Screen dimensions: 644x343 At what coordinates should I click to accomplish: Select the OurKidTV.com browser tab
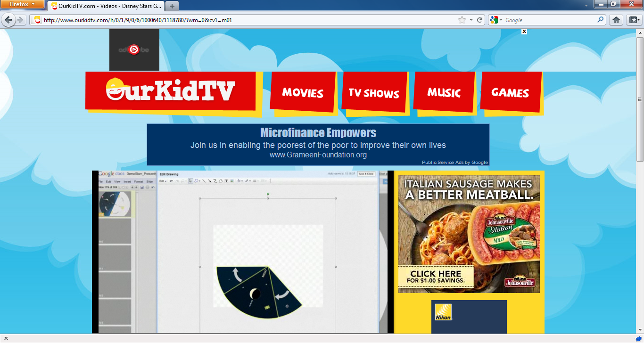[106, 6]
